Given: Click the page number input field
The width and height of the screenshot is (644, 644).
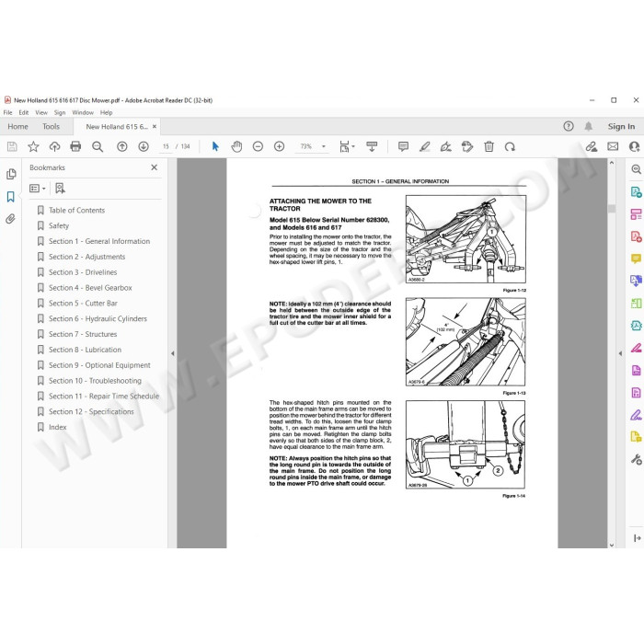Looking at the screenshot, I should click(x=166, y=146).
